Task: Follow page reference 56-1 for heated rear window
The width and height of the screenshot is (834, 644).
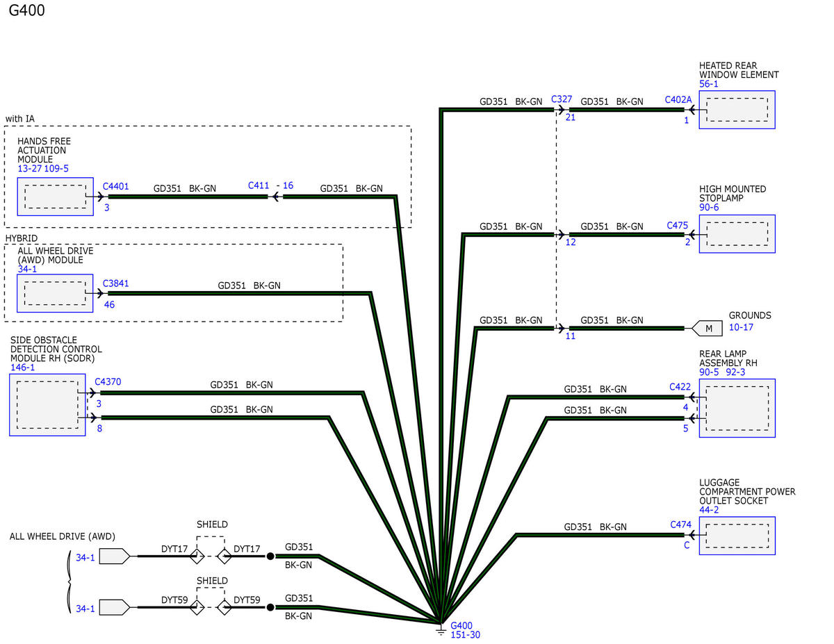Action: click(x=708, y=84)
